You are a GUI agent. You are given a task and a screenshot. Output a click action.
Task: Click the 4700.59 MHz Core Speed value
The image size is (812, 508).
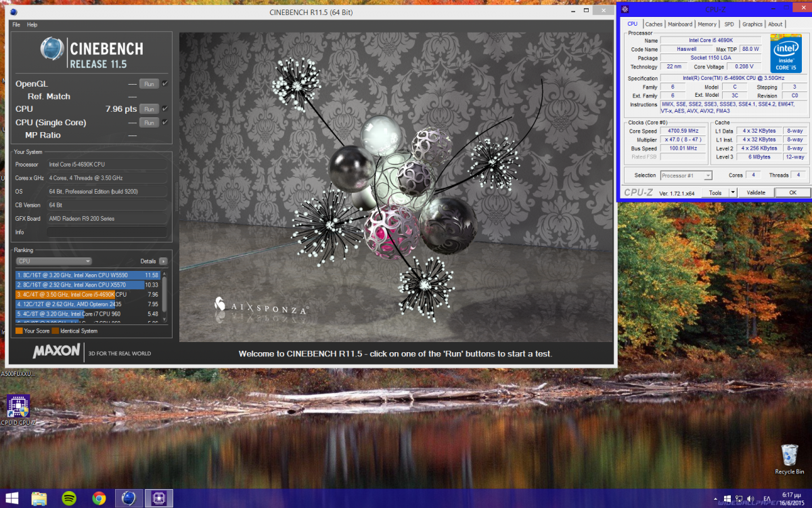pos(682,131)
